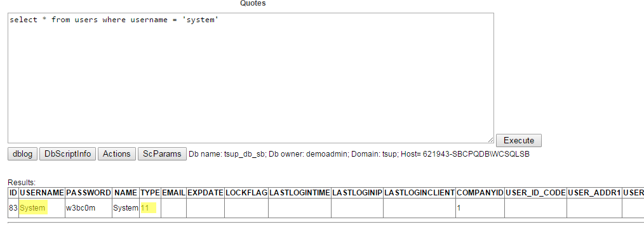Click the Quotes heading text

pos(253,3)
